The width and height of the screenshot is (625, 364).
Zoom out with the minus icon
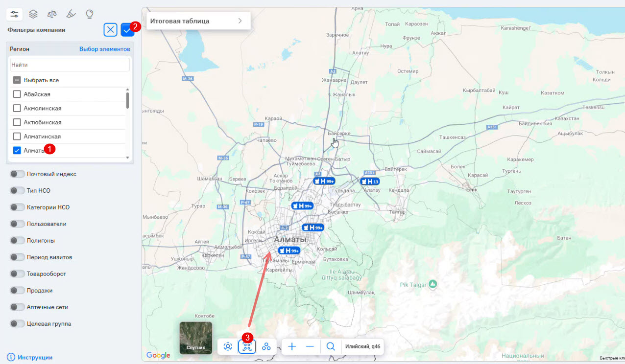pyautogui.click(x=310, y=346)
